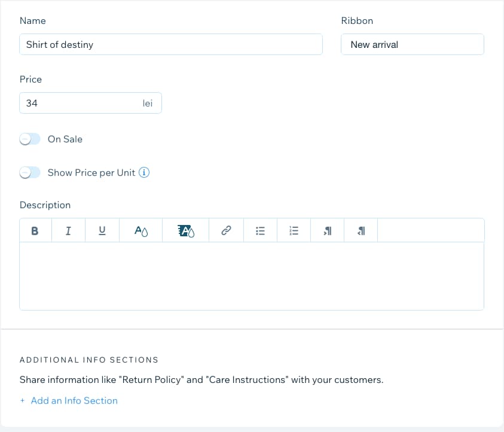This screenshot has width=504, height=432.
Task: Enable the On Sale toggle
Action: tap(30, 139)
